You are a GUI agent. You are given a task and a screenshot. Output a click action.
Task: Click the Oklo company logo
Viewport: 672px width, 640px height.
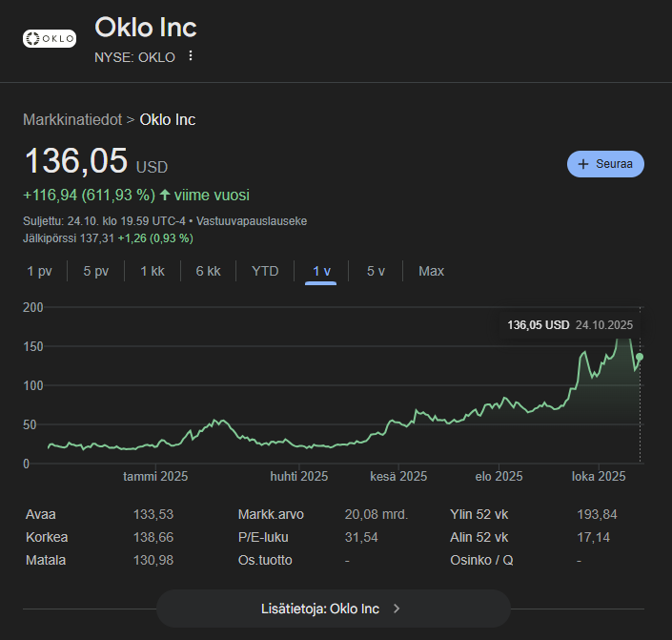click(49, 38)
